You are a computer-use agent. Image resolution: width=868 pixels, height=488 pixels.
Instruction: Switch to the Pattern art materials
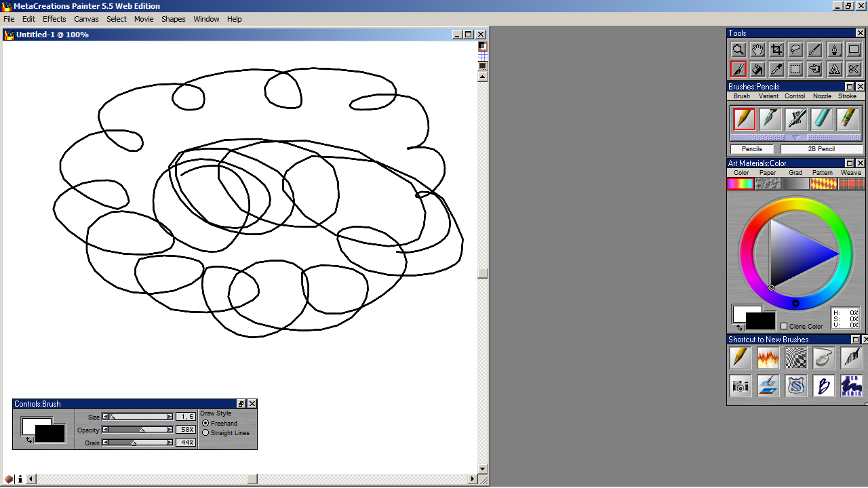[824, 184]
